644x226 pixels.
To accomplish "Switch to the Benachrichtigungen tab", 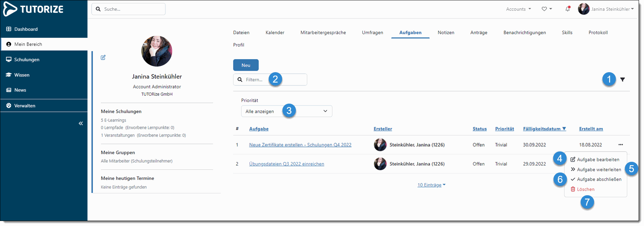I will coord(525,32).
